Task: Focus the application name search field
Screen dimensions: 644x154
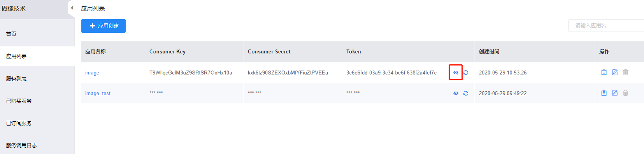Action: 606,25
